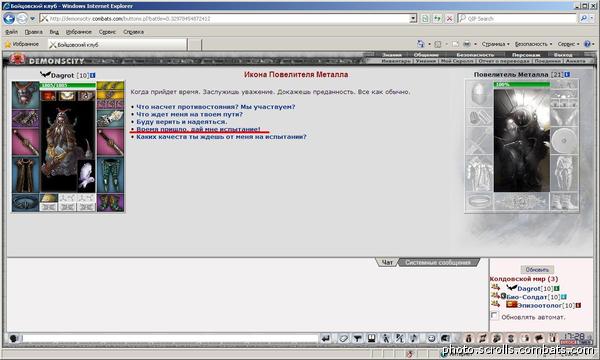600x360 pixels.
Task: Switch to the Системные сообщения tab
Action: click(438, 262)
